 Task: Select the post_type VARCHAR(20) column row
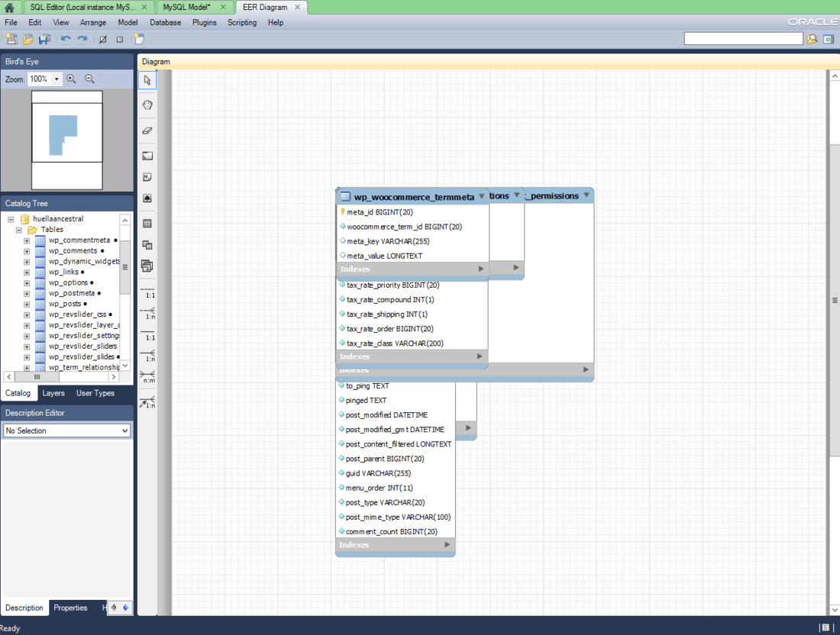pyautogui.click(x=396, y=502)
